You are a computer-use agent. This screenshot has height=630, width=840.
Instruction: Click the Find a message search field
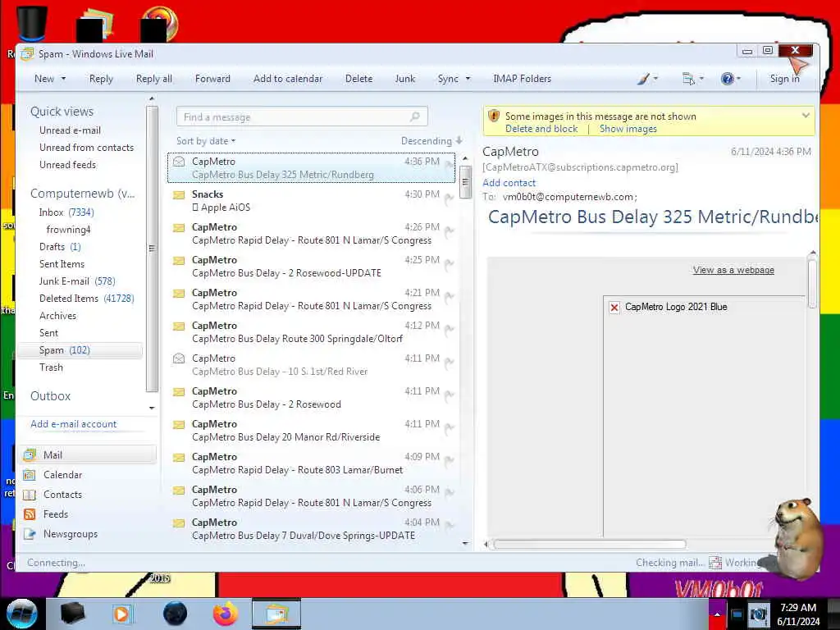(x=302, y=116)
